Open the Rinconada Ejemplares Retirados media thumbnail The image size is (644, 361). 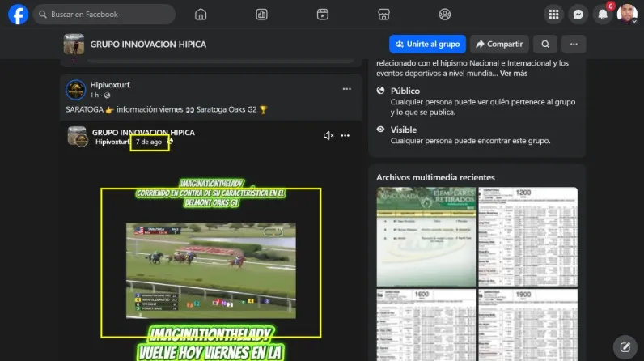pos(426,236)
